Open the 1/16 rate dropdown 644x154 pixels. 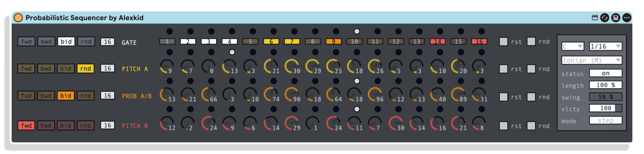606,46
